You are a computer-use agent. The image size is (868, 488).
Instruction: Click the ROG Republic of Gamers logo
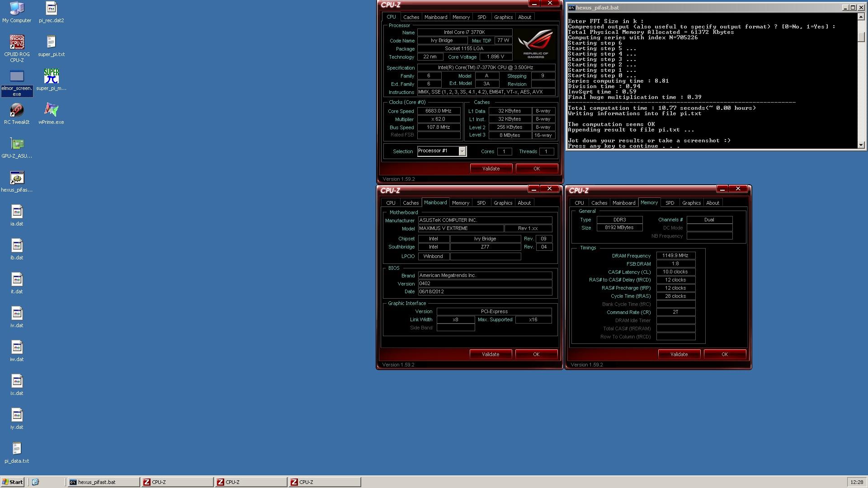point(536,44)
